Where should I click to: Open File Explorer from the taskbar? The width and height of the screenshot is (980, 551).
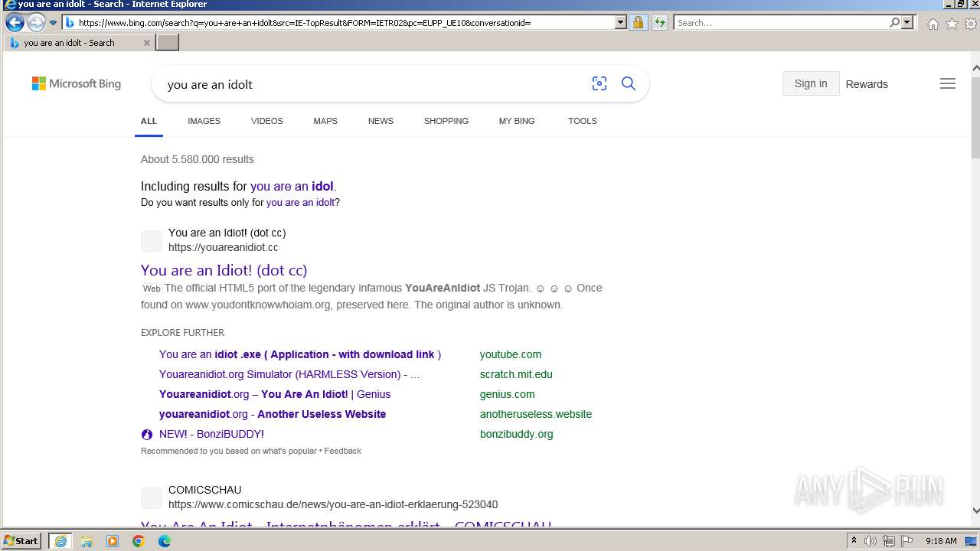(87, 541)
